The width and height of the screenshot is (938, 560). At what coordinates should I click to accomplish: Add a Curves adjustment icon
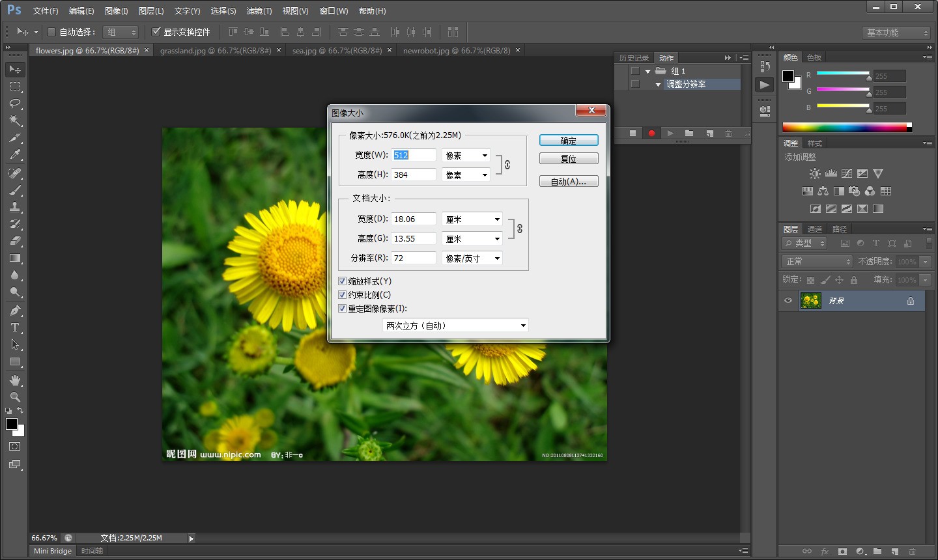tap(847, 174)
